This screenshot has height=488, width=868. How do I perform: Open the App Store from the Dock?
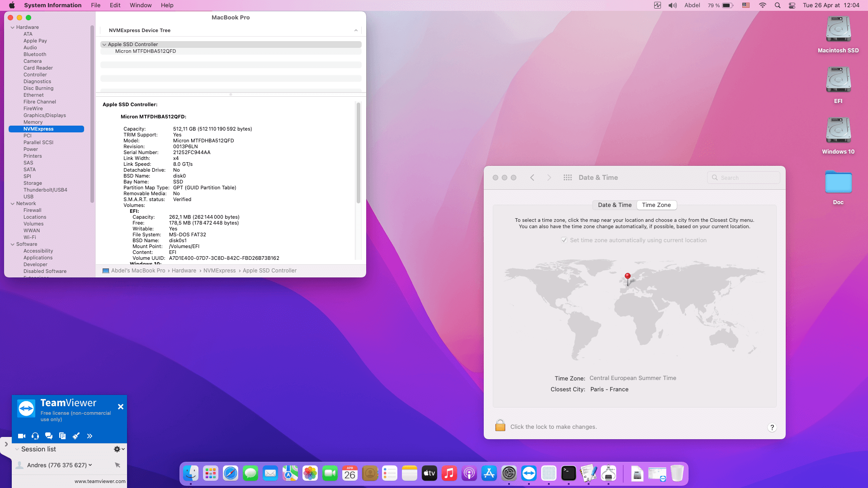489,473
